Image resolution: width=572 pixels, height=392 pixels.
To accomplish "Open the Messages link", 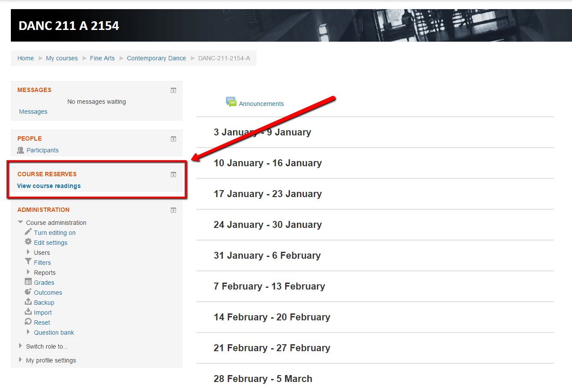I will [x=33, y=112].
